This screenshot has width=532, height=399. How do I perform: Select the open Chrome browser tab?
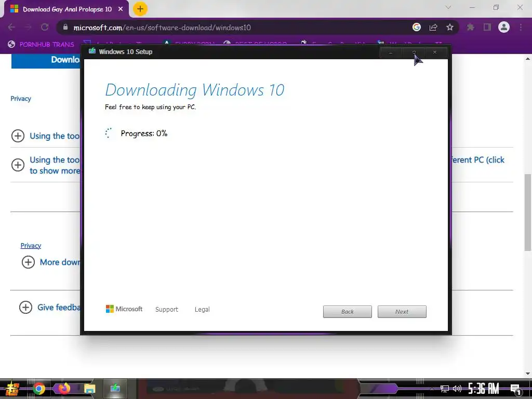click(66, 9)
